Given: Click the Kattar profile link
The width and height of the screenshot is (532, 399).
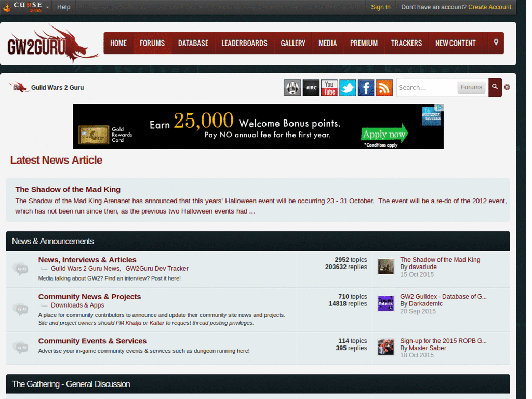Looking at the screenshot, I should (157, 323).
